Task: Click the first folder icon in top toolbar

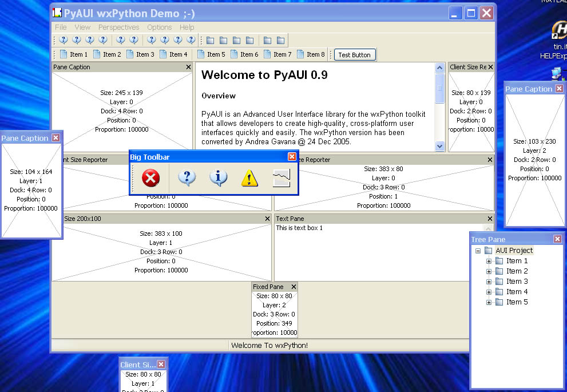Action: 210,40
